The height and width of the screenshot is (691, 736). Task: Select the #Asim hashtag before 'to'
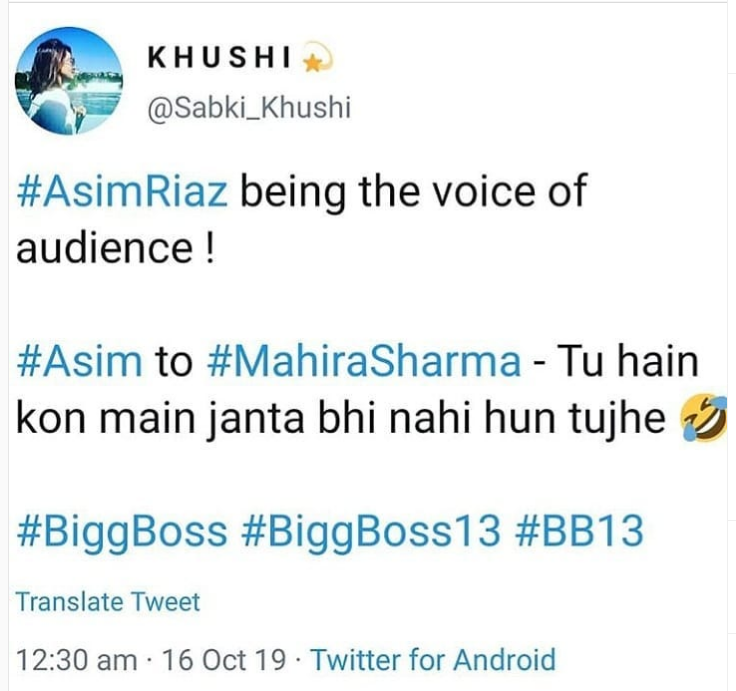(79, 361)
